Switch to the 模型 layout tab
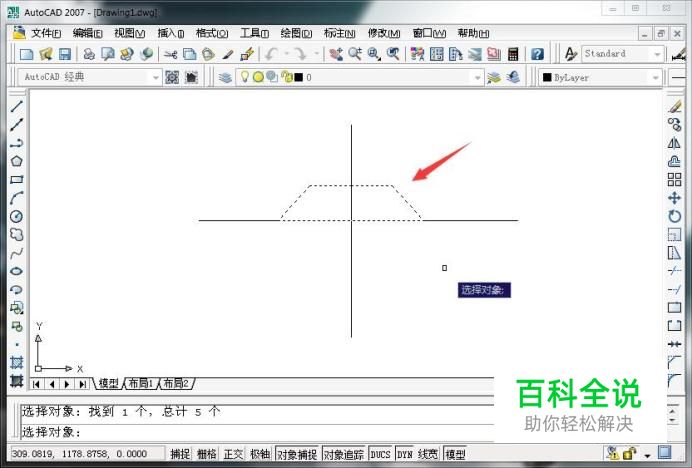The height and width of the screenshot is (468, 692). 109,383
